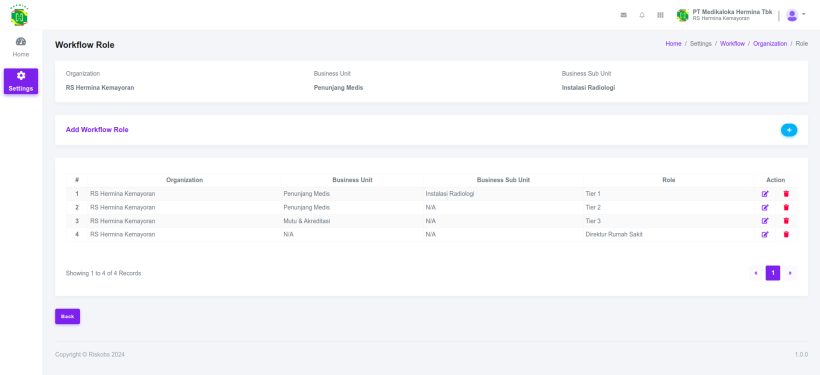820x375 pixels.
Task: Delete the Direktur Rumah Sakit role row
Action: pos(786,235)
